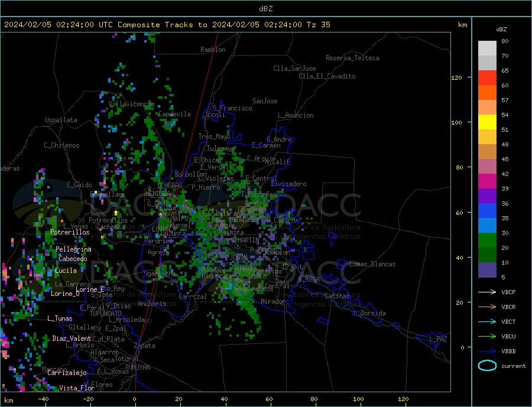
Task: Click the Tres_Mayo place label
Action: click(215, 136)
